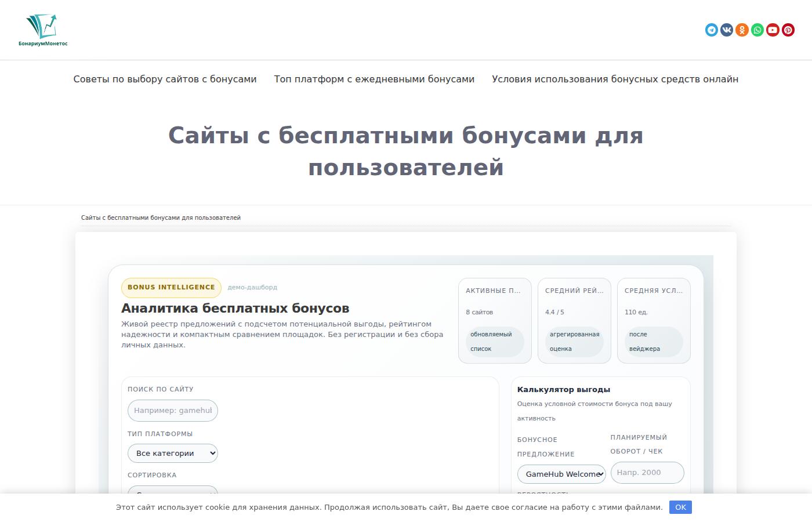
Task: Click the Средний рейтинг card showing 4.4 / 5
Action: click(x=574, y=321)
